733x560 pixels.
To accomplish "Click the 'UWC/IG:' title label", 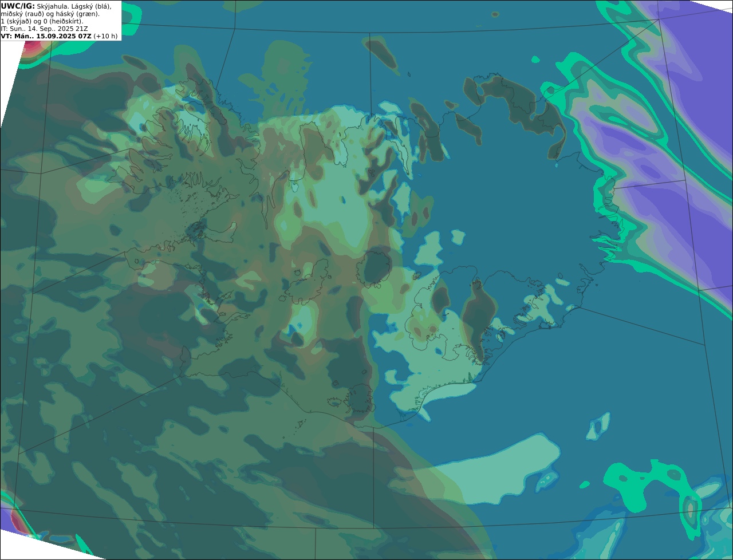I will (18, 6).
